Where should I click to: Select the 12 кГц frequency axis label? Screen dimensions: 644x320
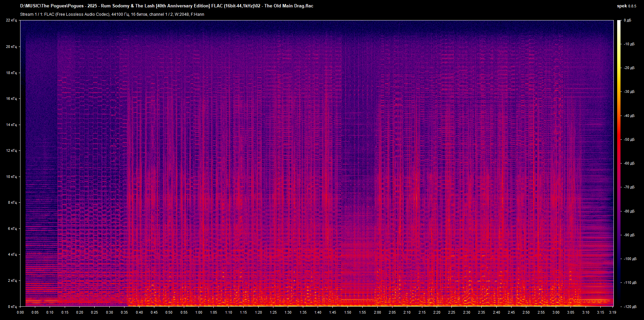(x=11, y=150)
